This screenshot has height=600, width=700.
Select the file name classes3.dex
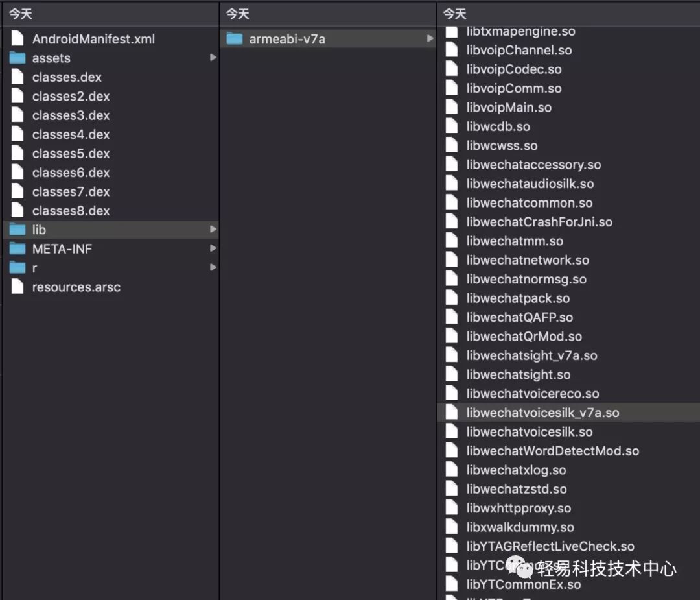(71, 115)
